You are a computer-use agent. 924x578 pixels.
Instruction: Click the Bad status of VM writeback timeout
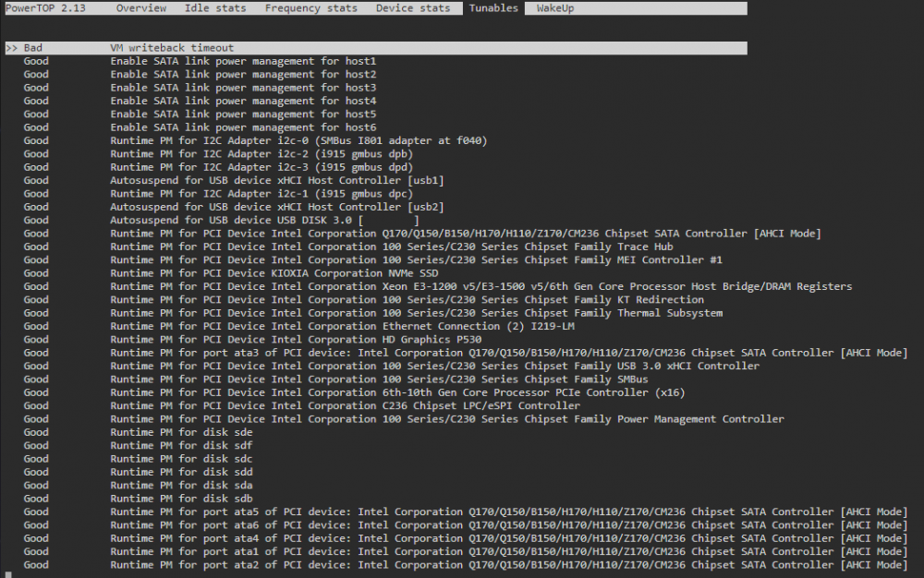click(x=32, y=48)
